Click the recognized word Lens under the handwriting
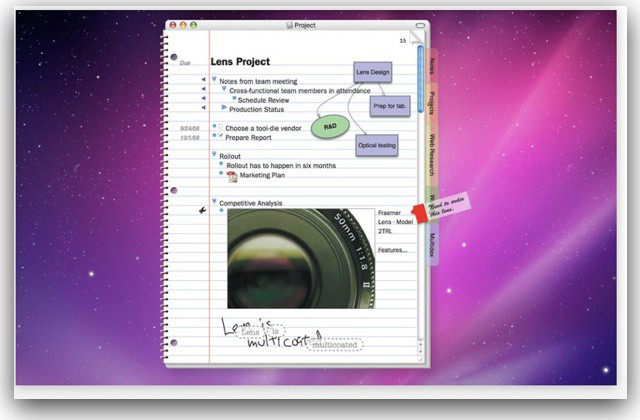This screenshot has width=640, height=420. (250, 332)
